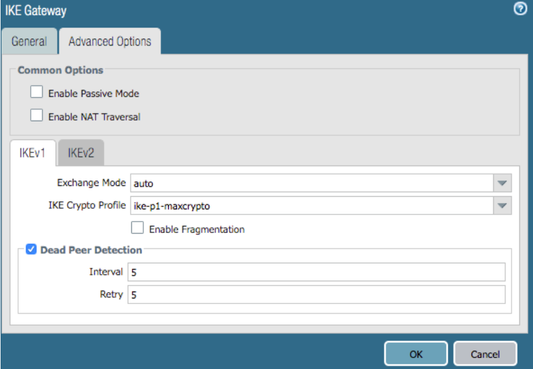
Task: Dismiss the dialog with Cancel
Action: pyautogui.click(x=485, y=354)
